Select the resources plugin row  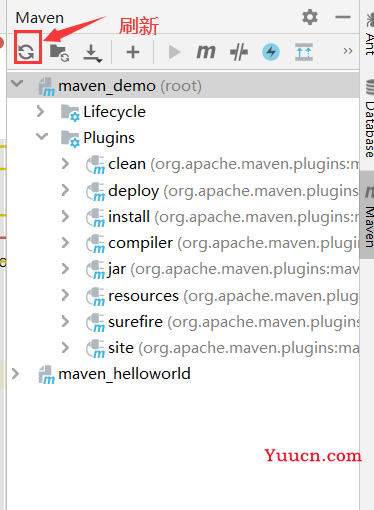pyautogui.click(x=183, y=295)
